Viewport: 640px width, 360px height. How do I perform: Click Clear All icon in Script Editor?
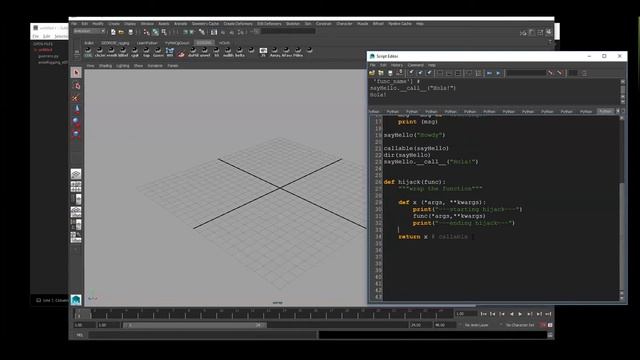(429, 73)
